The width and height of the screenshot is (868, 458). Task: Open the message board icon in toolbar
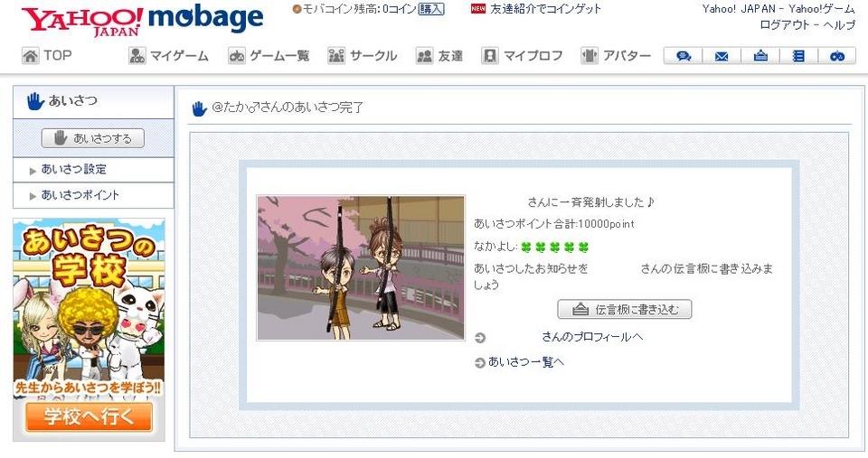760,56
